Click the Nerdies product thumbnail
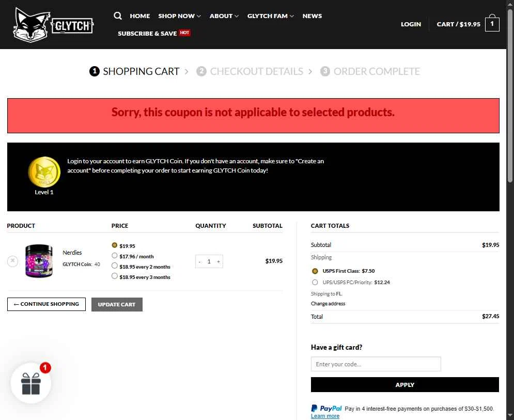This screenshot has height=420, width=514. 39,261
